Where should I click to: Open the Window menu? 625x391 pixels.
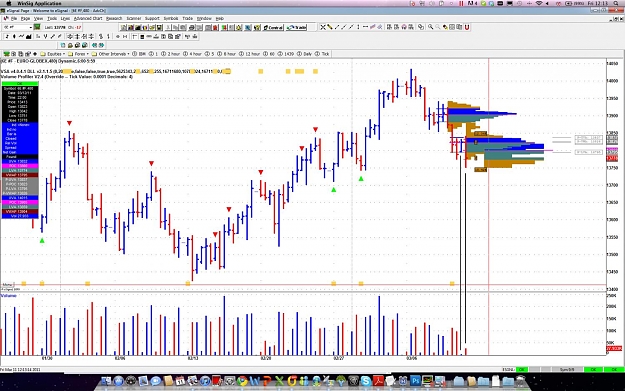204,18
